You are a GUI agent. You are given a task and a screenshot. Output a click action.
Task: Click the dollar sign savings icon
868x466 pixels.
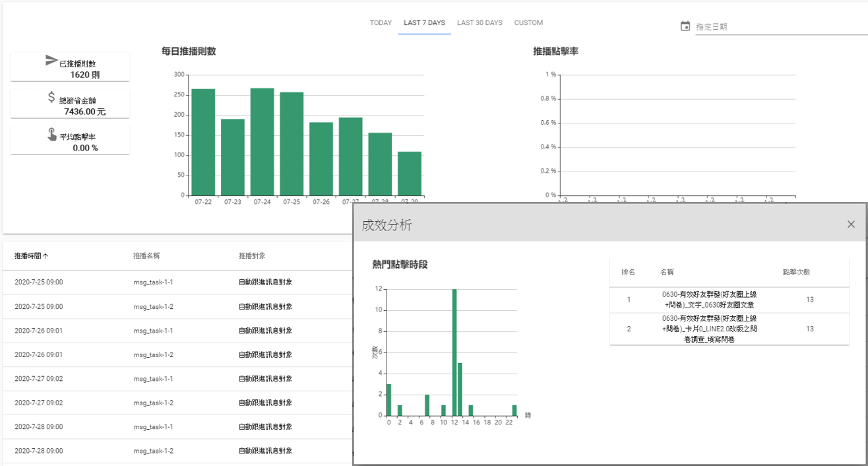(x=51, y=98)
